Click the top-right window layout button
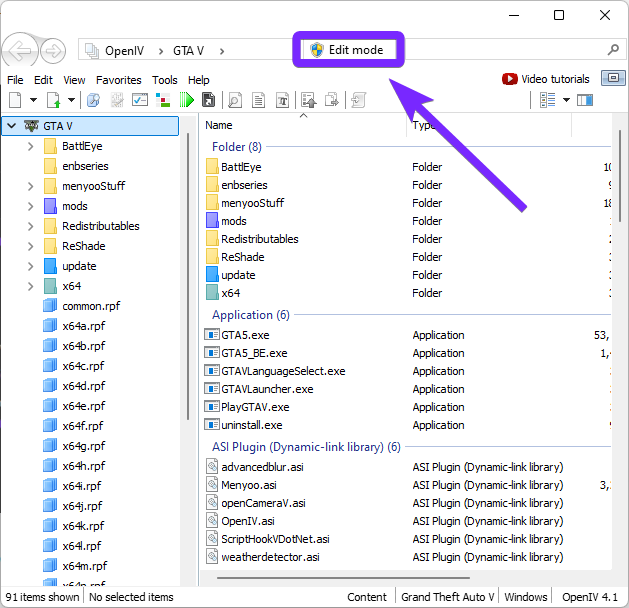Screen dimensions: 629x608 click(x=613, y=78)
